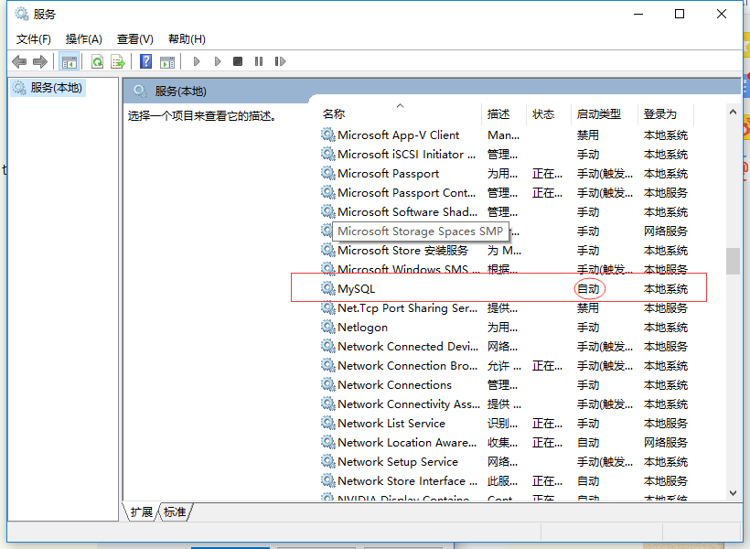Screen dimensions: 750x549
Task: Select the Netlogon service row
Action: pos(507,328)
